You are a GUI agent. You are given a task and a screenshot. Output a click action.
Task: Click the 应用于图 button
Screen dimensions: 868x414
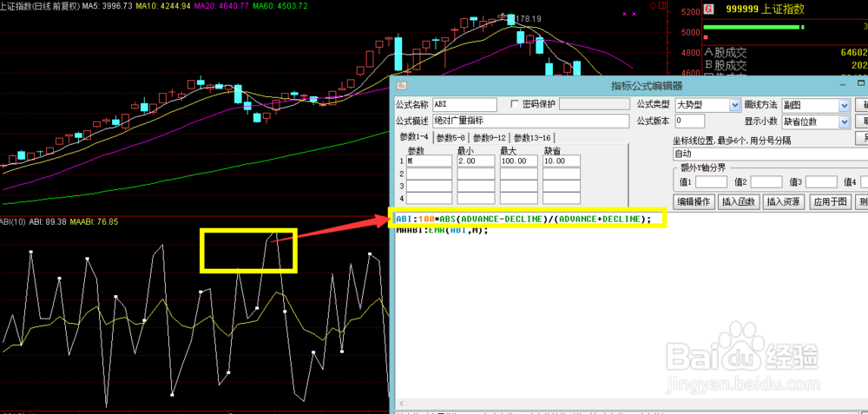[x=831, y=202]
